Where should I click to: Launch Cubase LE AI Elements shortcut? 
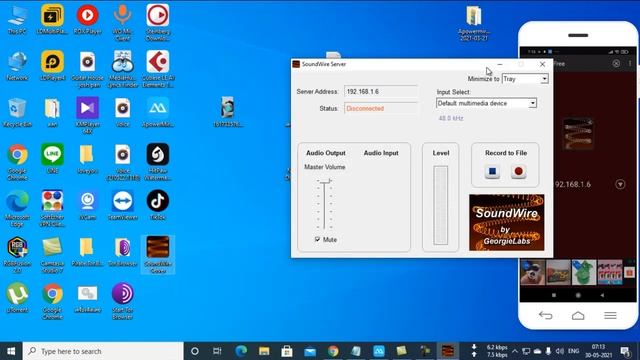(158, 69)
